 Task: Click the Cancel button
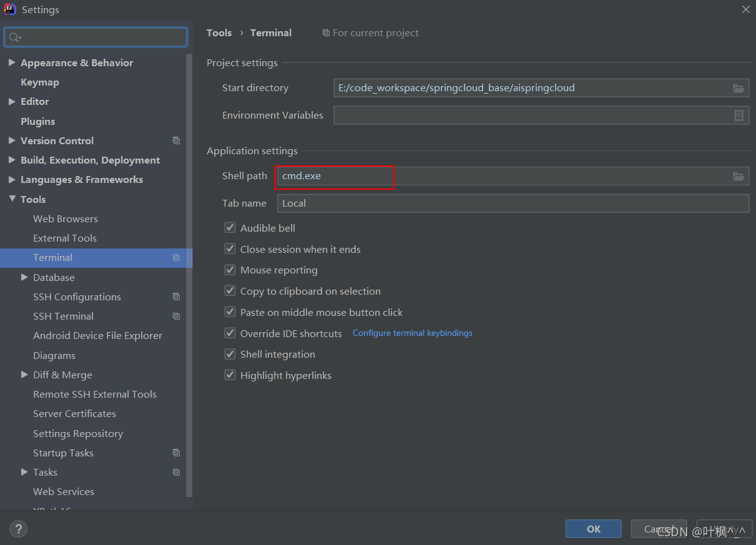pos(659,529)
